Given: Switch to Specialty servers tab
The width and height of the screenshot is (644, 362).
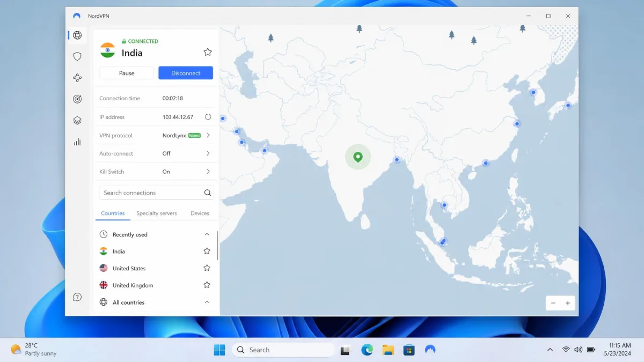Looking at the screenshot, I should tap(157, 213).
